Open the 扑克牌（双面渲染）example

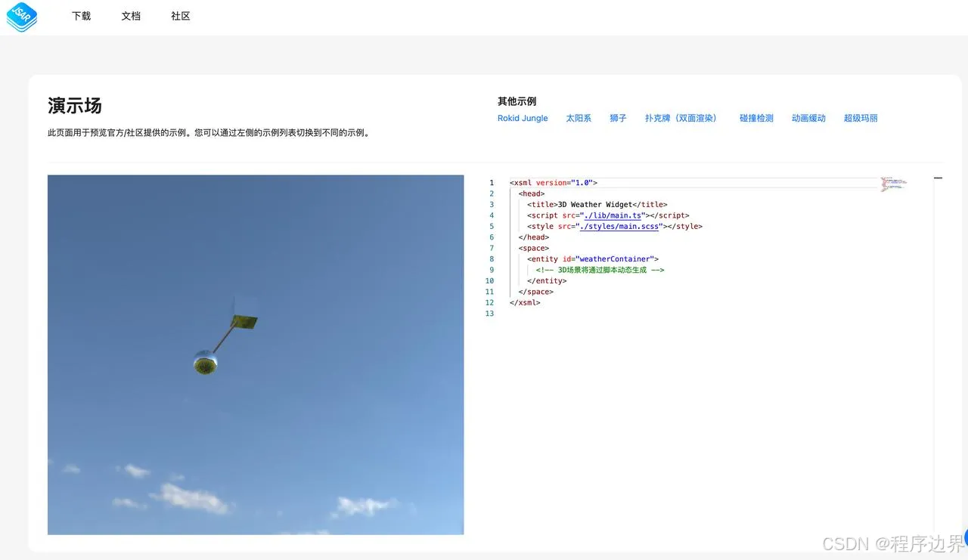tap(681, 118)
